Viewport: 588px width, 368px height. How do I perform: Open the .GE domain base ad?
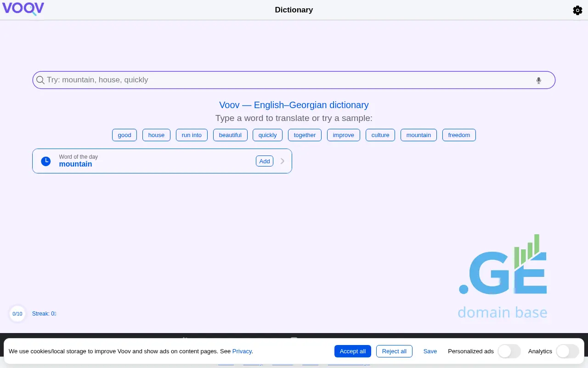[x=503, y=277]
